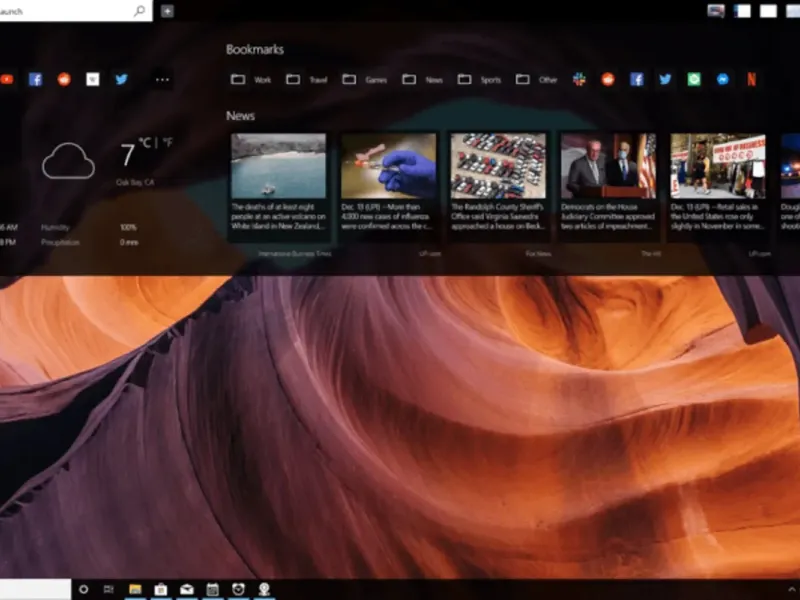Click the Humidity 100% value
Viewport: 800px width, 600px height.
pyautogui.click(x=128, y=228)
